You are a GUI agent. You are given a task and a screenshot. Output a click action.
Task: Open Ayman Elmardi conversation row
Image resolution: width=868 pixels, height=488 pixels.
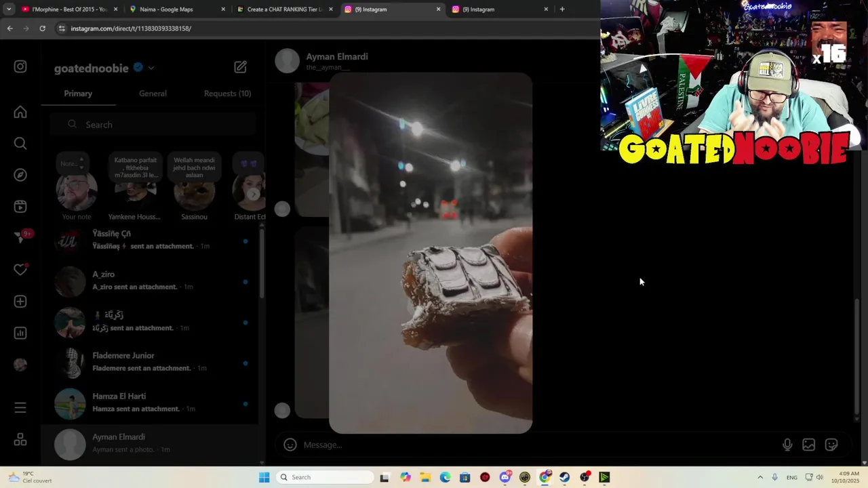(x=149, y=443)
